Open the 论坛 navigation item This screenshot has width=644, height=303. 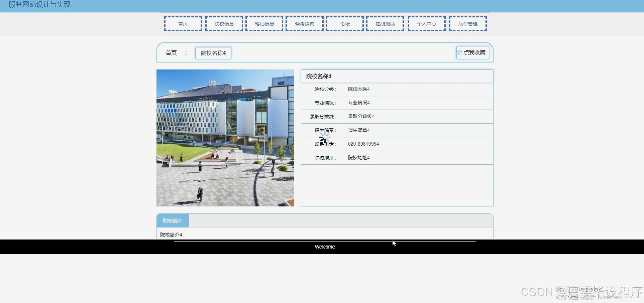[345, 24]
